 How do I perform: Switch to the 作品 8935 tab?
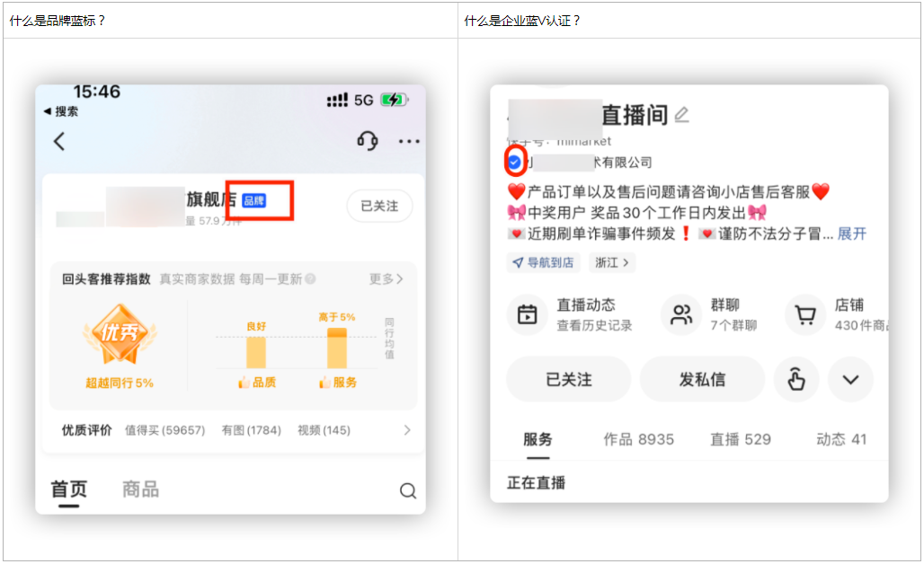coord(638,439)
